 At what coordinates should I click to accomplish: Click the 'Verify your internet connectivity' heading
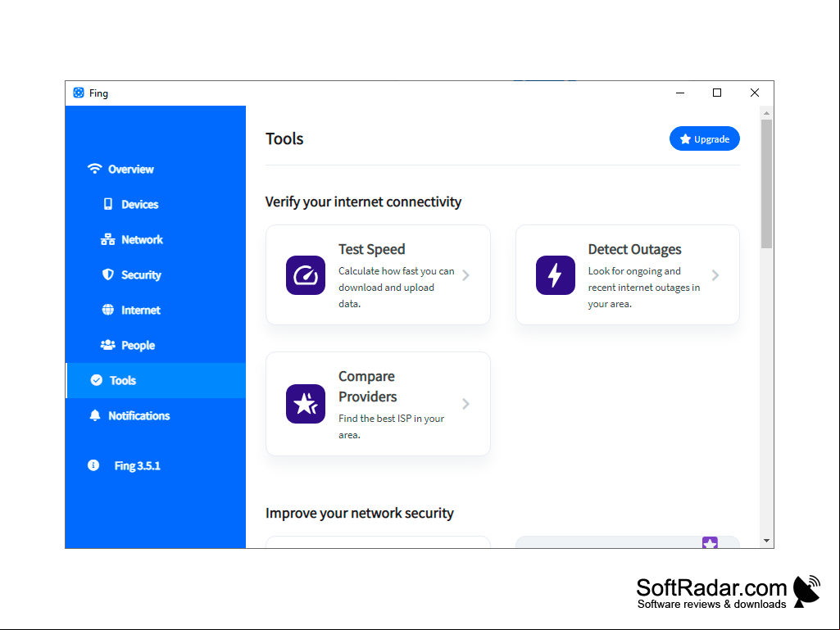(x=363, y=202)
